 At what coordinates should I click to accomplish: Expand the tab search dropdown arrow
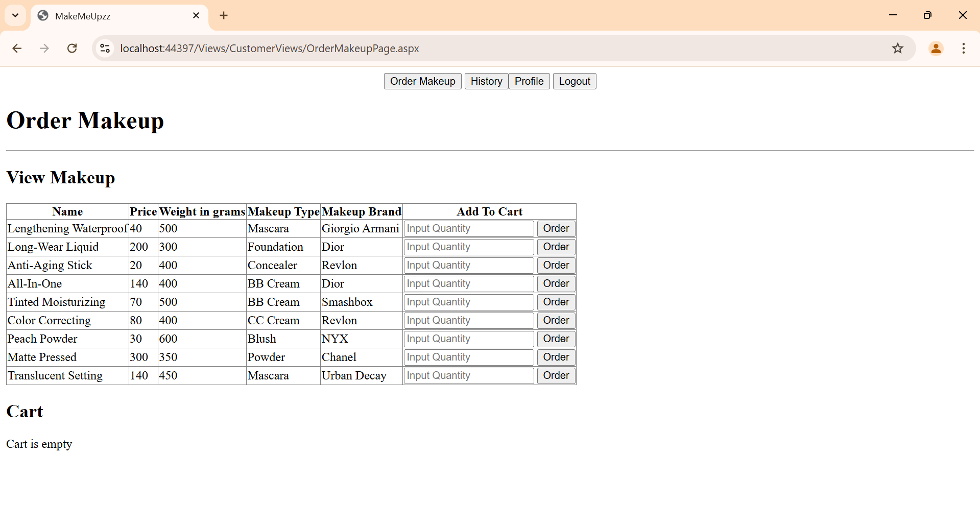point(15,16)
